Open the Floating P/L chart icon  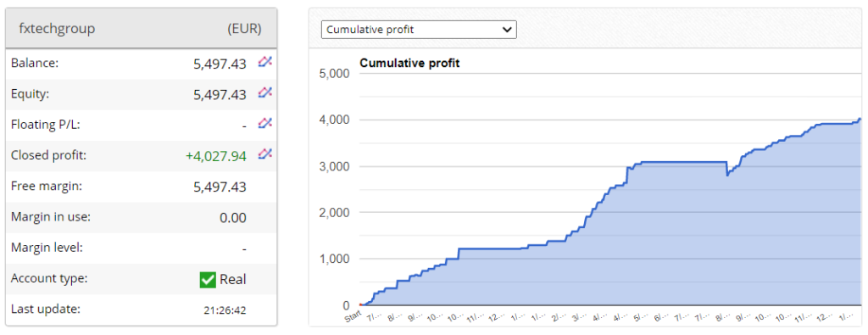265,123
